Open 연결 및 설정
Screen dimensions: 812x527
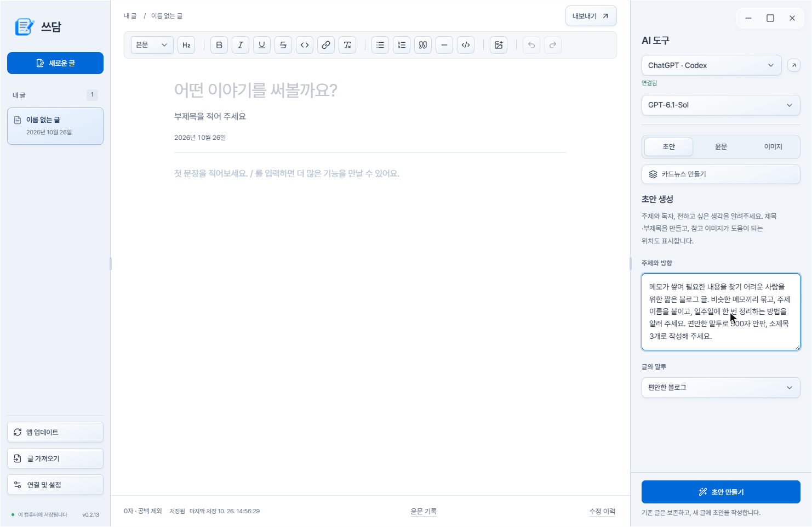55,485
